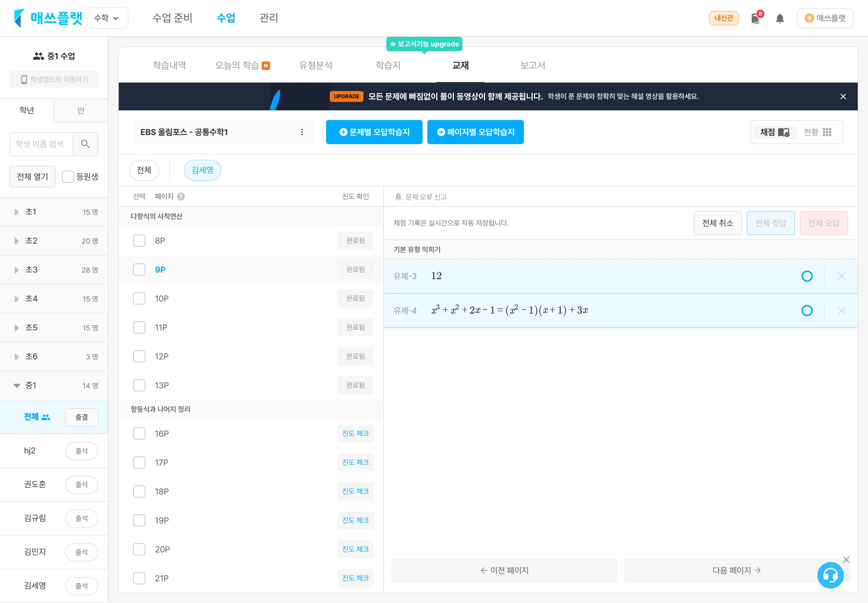Switch to the 학습내역 tab
Screen dimensions: 868x603
169,65
